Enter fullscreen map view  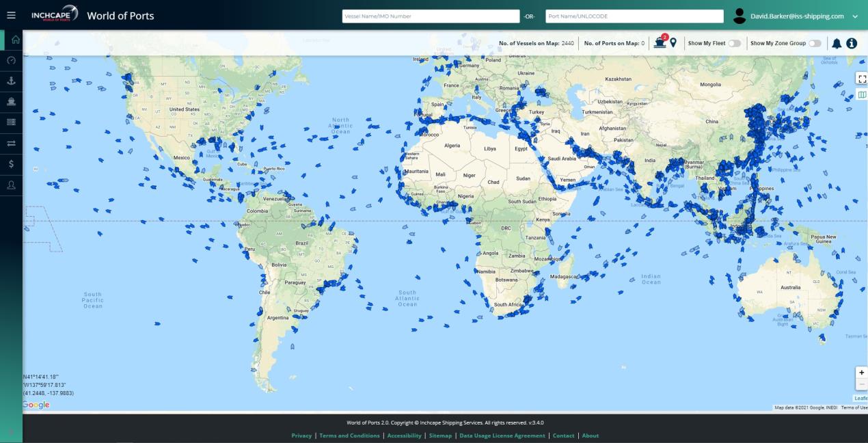[862, 79]
